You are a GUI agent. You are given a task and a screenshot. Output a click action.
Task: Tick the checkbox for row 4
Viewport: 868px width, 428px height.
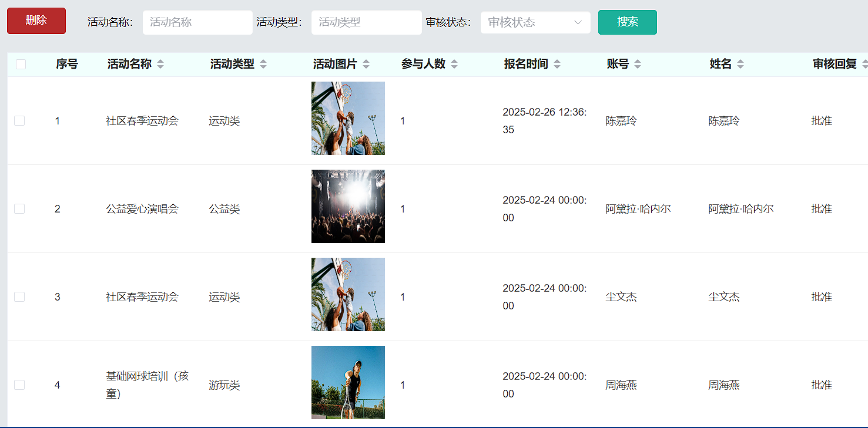pos(19,385)
